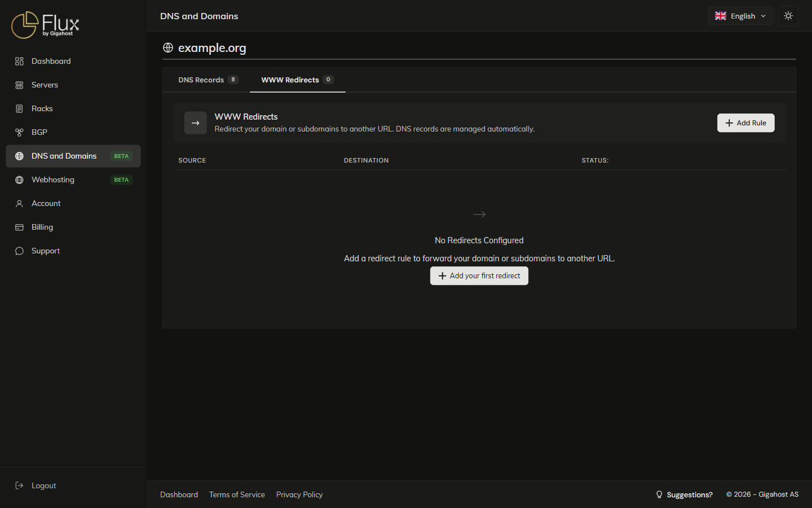Click the 2026 - Gigahost AS copyright text

pyautogui.click(x=762, y=494)
